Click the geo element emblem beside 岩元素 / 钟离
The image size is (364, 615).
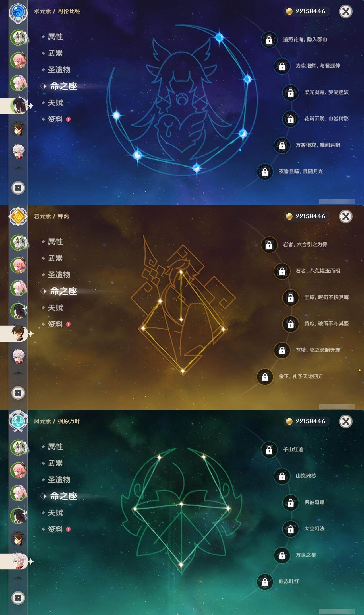coord(18,216)
